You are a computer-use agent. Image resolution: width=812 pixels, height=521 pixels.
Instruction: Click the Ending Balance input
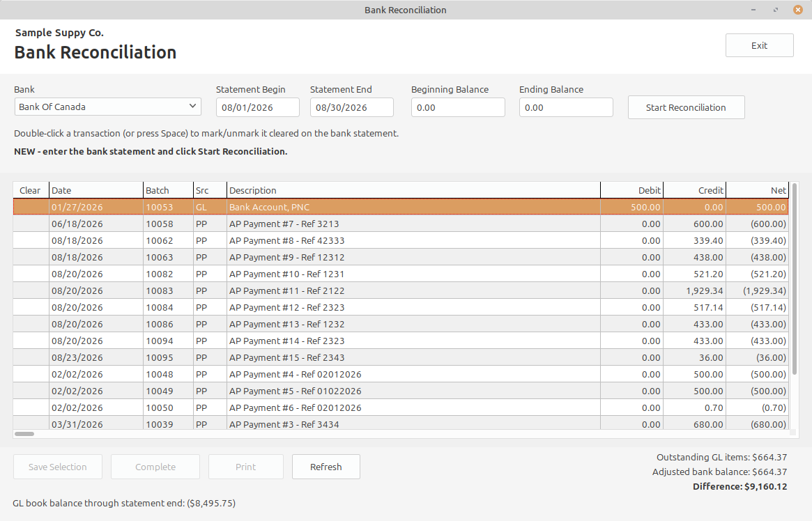566,108
